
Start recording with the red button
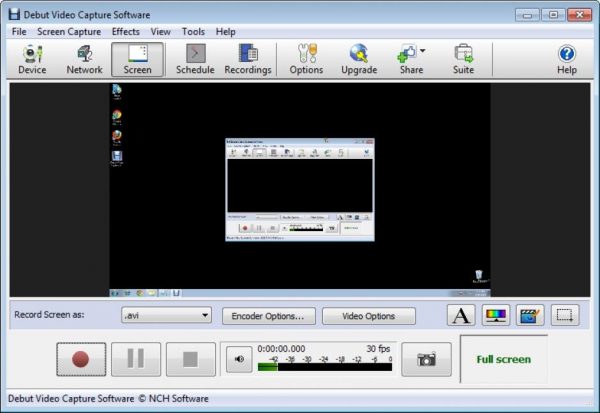pyautogui.click(x=81, y=359)
